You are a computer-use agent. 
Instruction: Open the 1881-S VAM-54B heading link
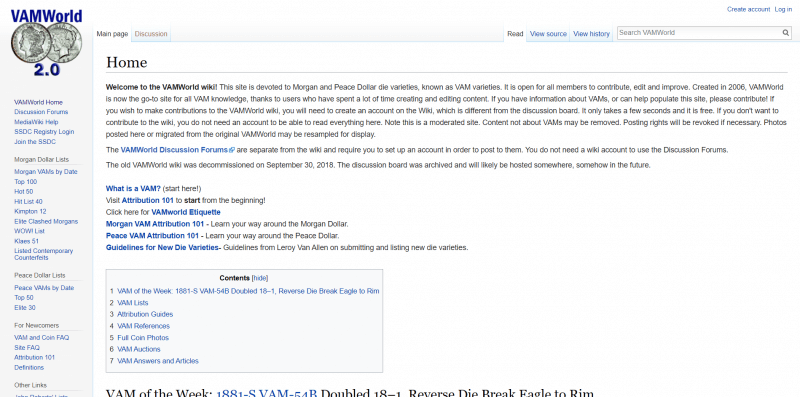pyautogui.click(x=267, y=393)
